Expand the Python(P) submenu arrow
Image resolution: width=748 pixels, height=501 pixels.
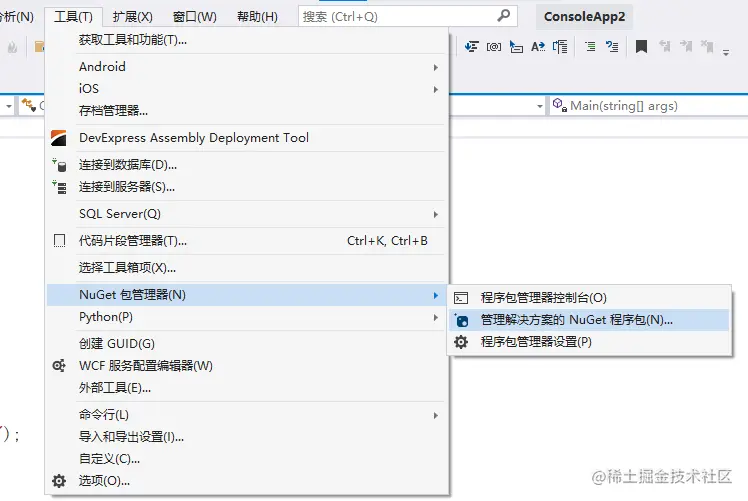coord(436,317)
